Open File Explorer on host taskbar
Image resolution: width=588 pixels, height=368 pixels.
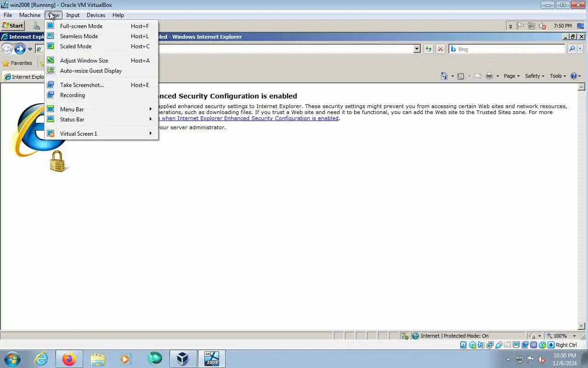click(x=98, y=359)
